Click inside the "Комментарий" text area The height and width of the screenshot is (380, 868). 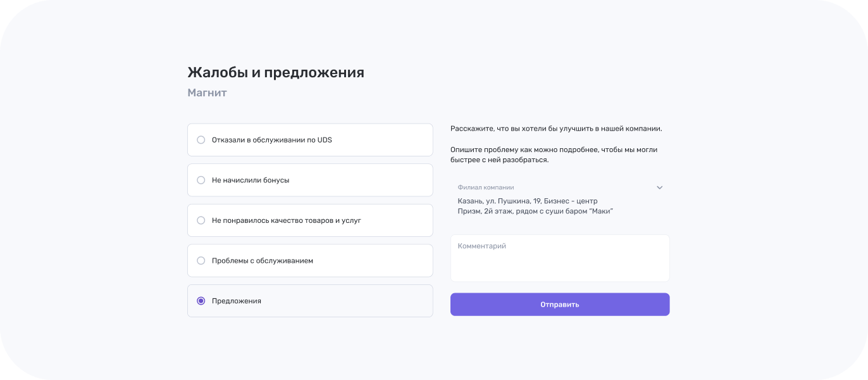(x=559, y=256)
